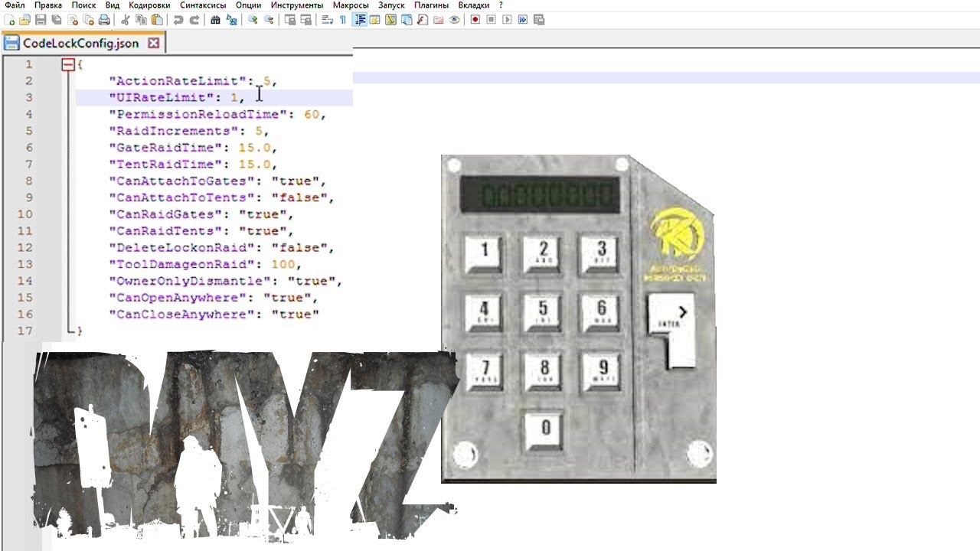Click the Close document toolbar icon
The height and width of the screenshot is (551, 980).
tap(72, 20)
